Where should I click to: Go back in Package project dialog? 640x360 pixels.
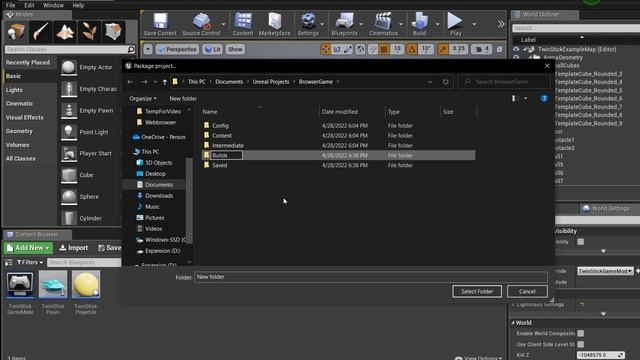pyautogui.click(x=130, y=82)
